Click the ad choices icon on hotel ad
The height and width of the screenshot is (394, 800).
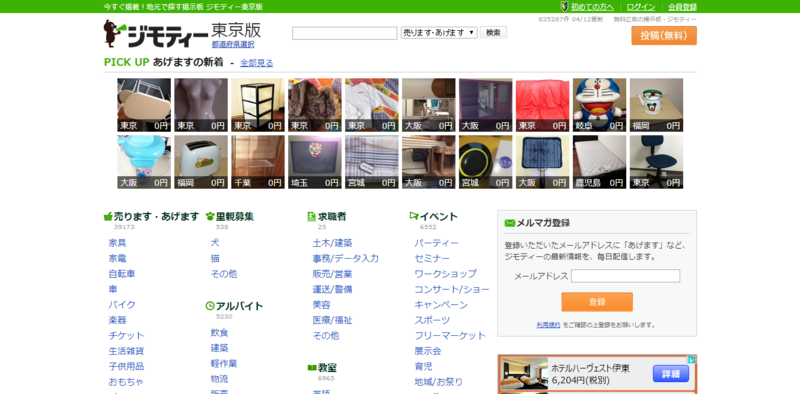click(x=692, y=359)
